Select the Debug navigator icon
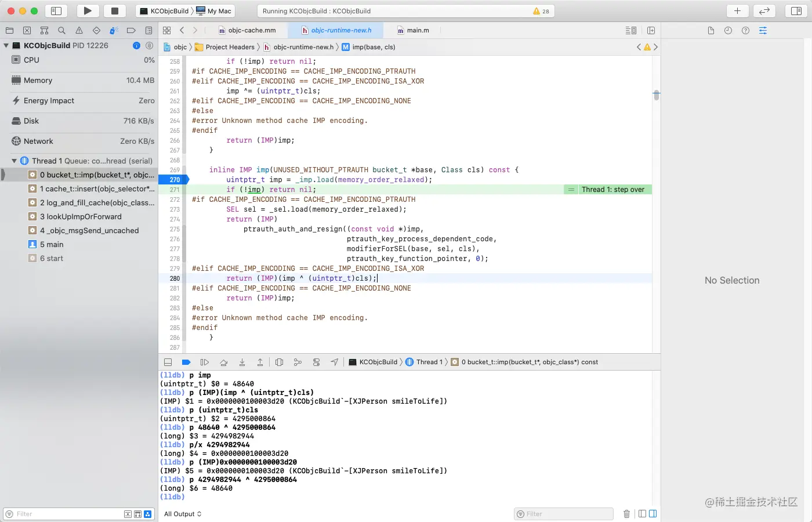Viewport: 812px width, 522px height. point(114,30)
